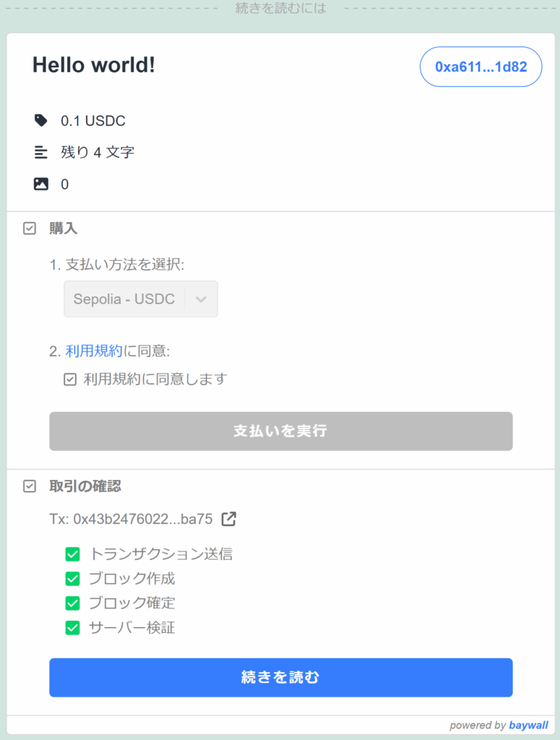
Task: Open transaction in external explorer icon
Action: coord(228,519)
